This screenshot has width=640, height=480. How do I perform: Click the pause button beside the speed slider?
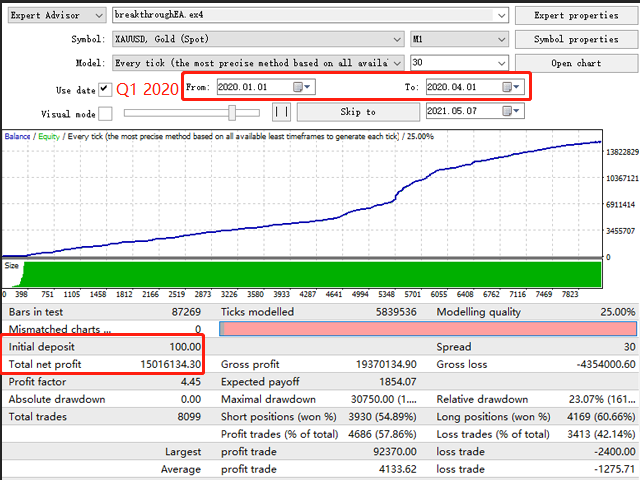point(281,111)
